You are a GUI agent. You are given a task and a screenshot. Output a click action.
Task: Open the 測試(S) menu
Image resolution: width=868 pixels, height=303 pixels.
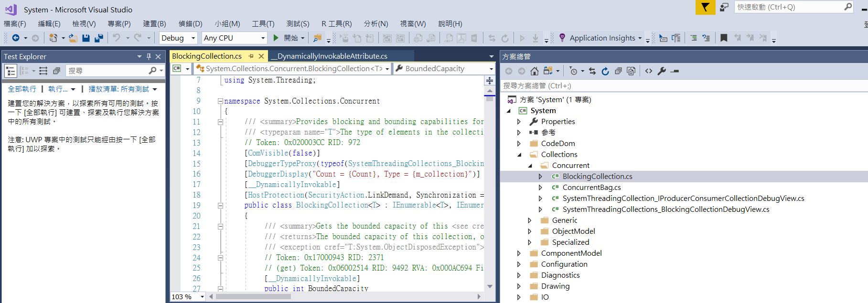(x=298, y=24)
